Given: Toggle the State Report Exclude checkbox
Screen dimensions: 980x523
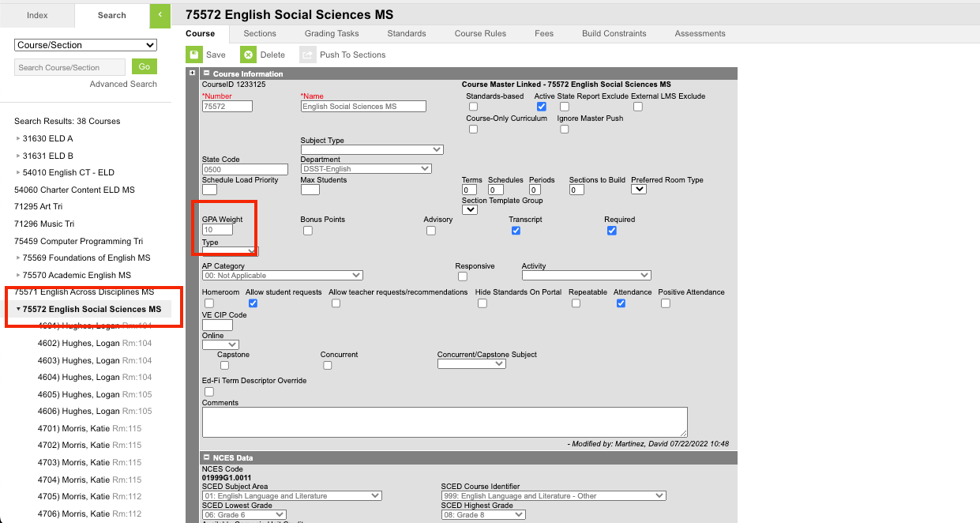Looking at the screenshot, I should [x=564, y=107].
